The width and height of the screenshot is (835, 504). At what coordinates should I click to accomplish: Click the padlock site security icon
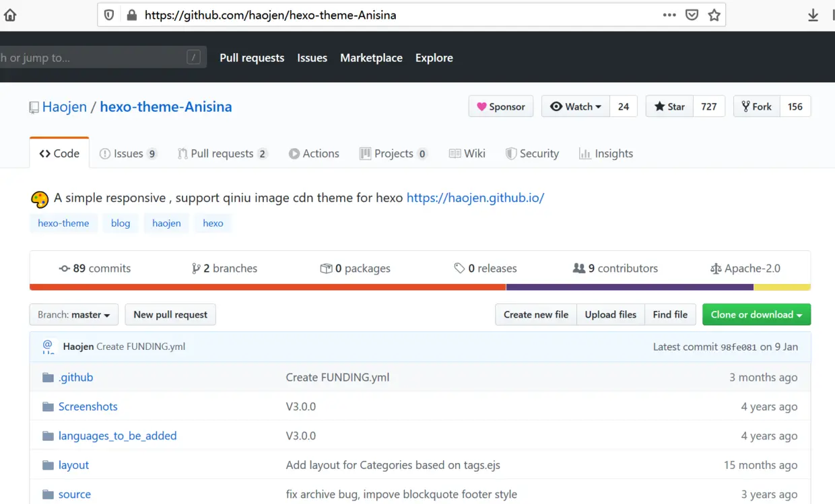click(131, 15)
